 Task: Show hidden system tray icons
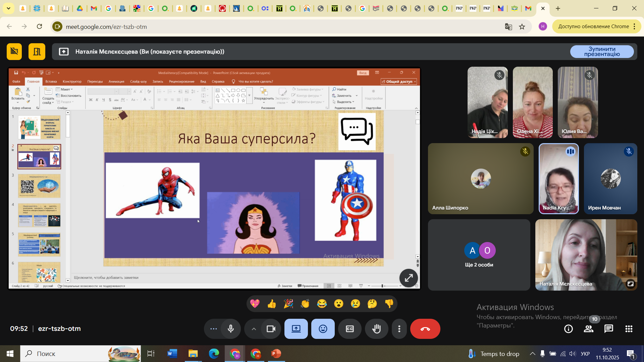(x=532, y=354)
